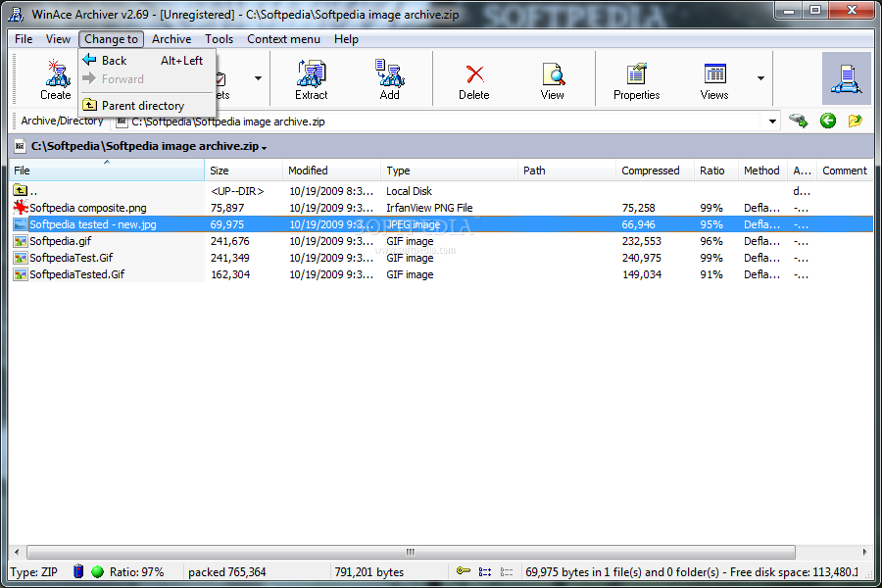Image resolution: width=882 pixels, height=588 pixels.
Task: Select Parent directory in Change to menu
Action: pyautogui.click(x=147, y=105)
